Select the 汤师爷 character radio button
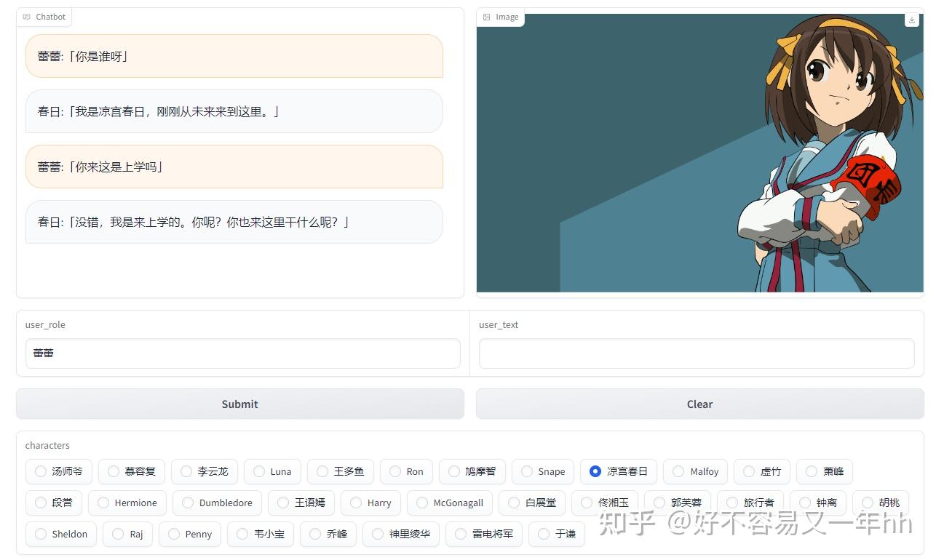 [x=40, y=471]
